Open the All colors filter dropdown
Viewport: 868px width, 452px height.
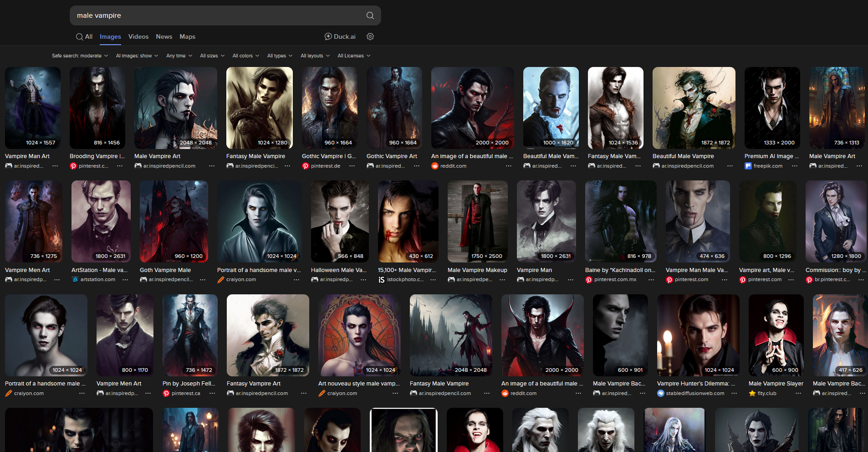pyautogui.click(x=246, y=56)
